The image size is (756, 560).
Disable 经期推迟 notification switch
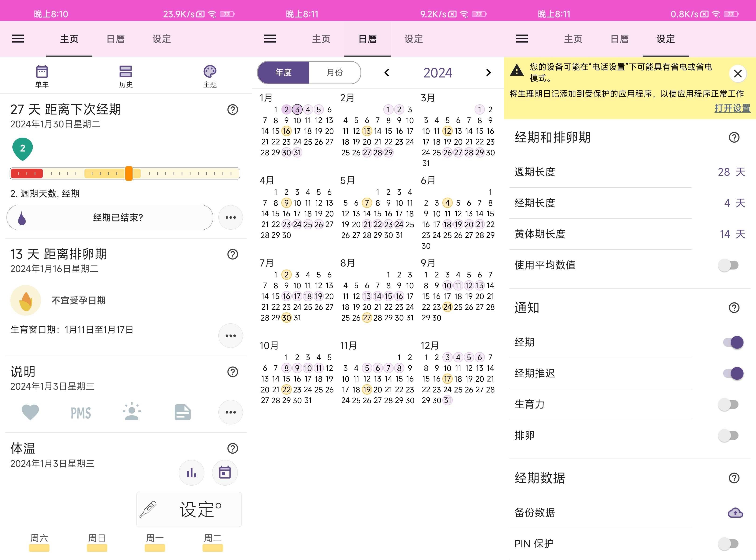(x=733, y=373)
